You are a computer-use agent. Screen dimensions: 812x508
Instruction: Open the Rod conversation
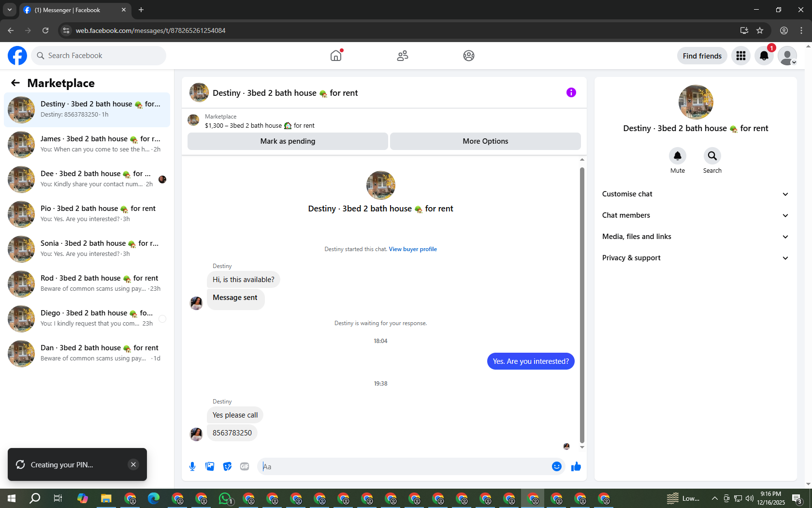87,284
